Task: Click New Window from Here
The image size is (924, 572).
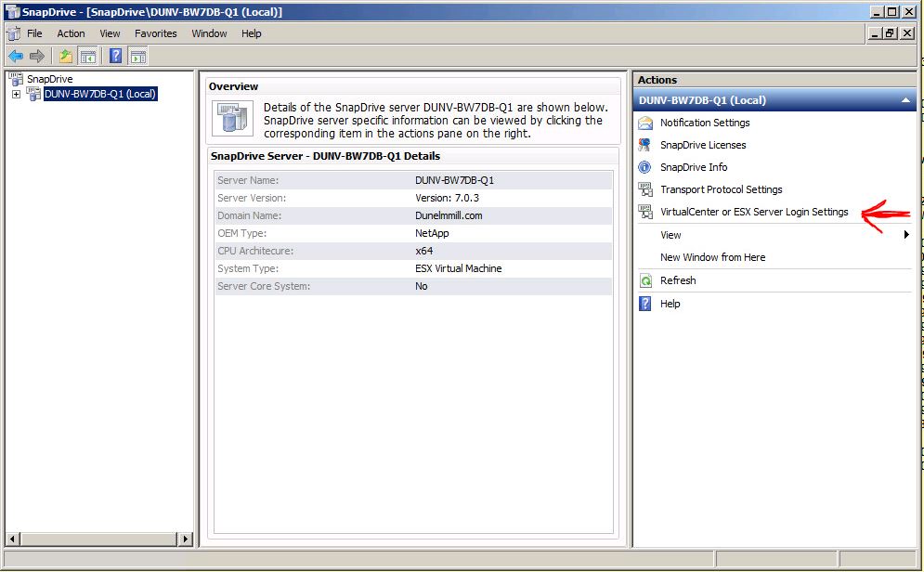Action: (x=712, y=257)
